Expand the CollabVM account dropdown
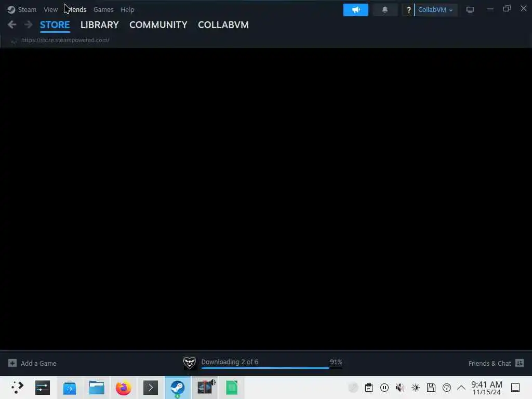This screenshot has height=399, width=532. pyautogui.click(x=436, y=10)
